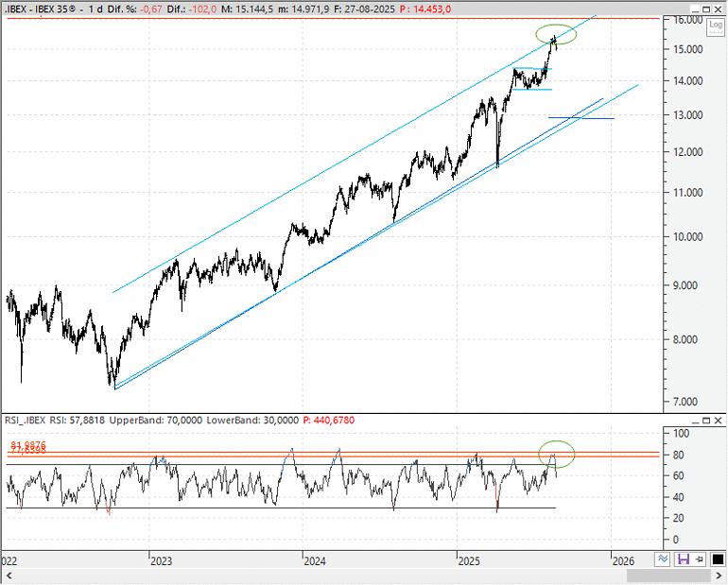
Task: Click the 7.000 price axis label
Action: pos(685,402)
